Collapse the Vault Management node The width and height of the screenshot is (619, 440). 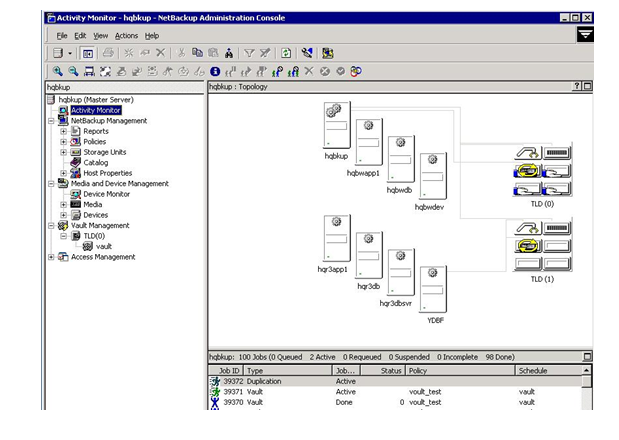[x=51, y=225]
